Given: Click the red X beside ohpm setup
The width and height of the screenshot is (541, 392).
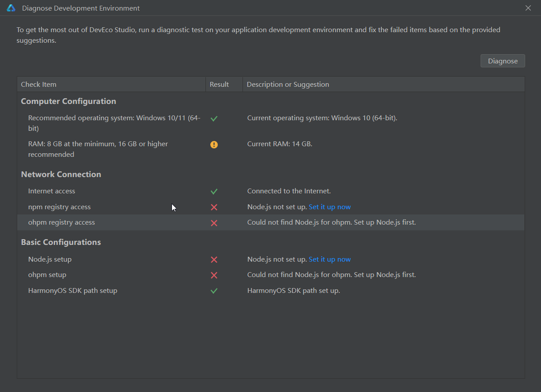Looking at the screenshot, I should tap(214, 275).
